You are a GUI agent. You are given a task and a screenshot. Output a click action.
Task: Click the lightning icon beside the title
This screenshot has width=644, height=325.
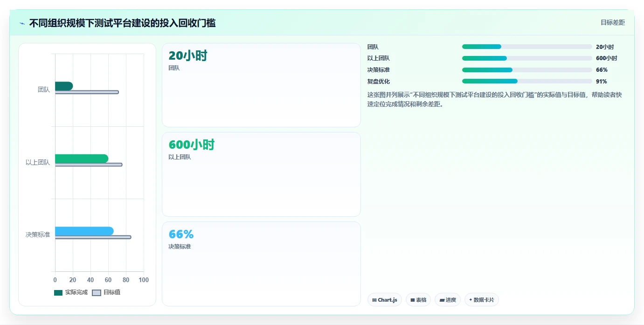(x=22, y=23)
